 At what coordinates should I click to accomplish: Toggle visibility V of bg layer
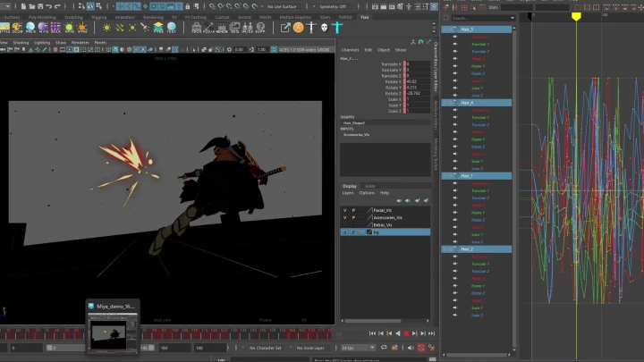344,232
